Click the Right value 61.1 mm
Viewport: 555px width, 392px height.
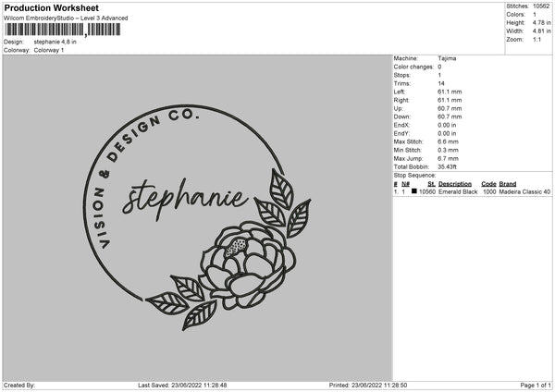tap(450, 101)
